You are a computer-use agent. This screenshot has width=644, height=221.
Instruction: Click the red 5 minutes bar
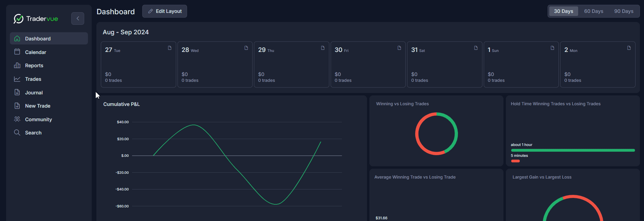515,161
